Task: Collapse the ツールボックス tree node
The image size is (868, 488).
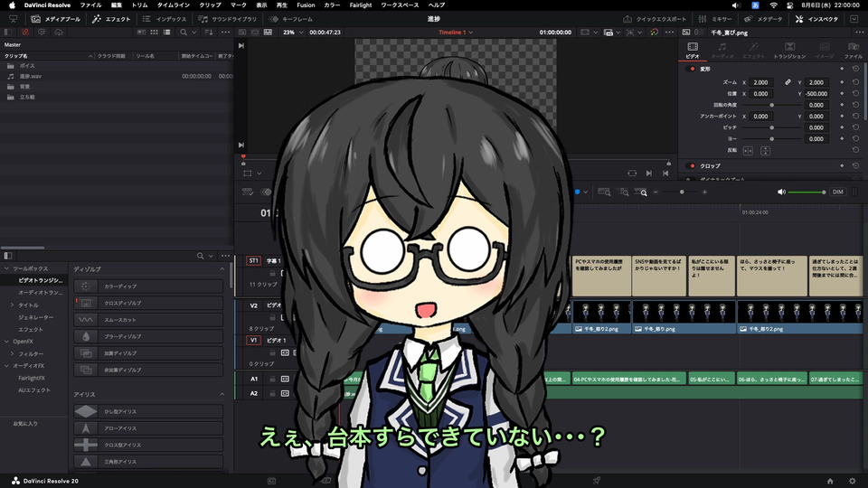Action: pyautogui.click(x=6, y=268)
